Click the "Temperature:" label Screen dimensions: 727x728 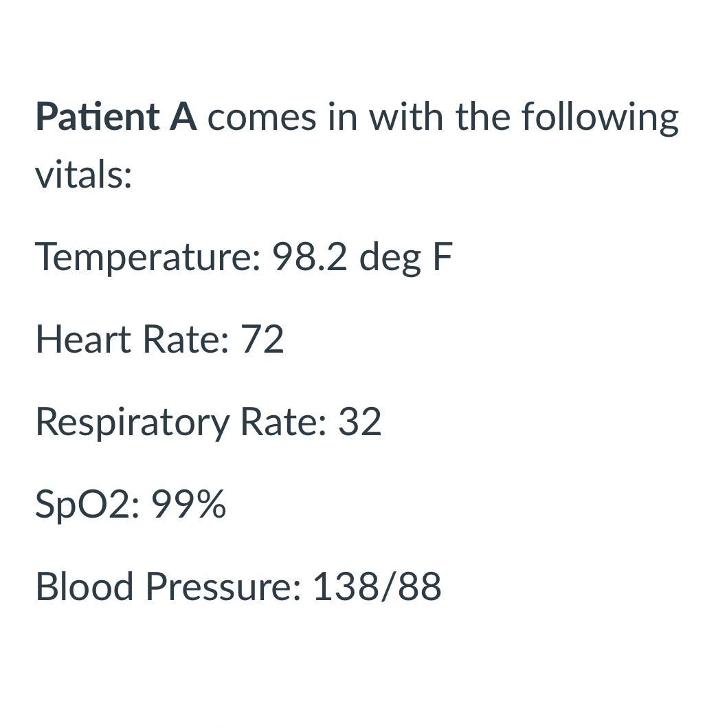[148, 258]
